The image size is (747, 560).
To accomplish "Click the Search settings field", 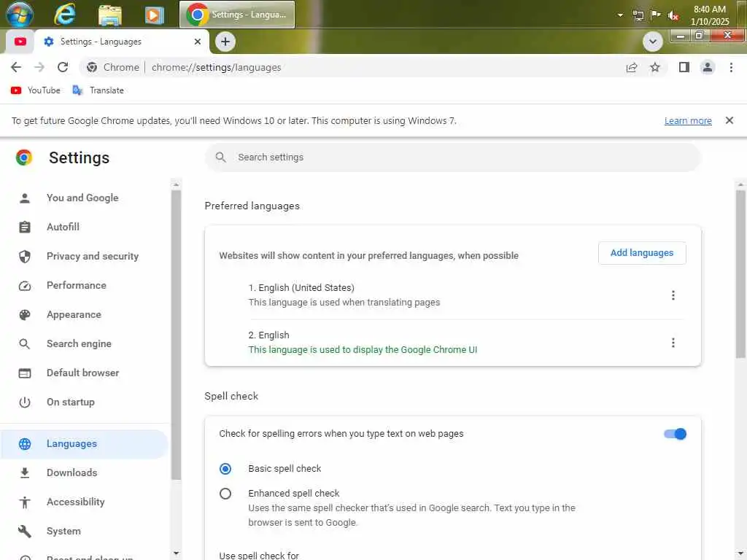I will point(452,157).
